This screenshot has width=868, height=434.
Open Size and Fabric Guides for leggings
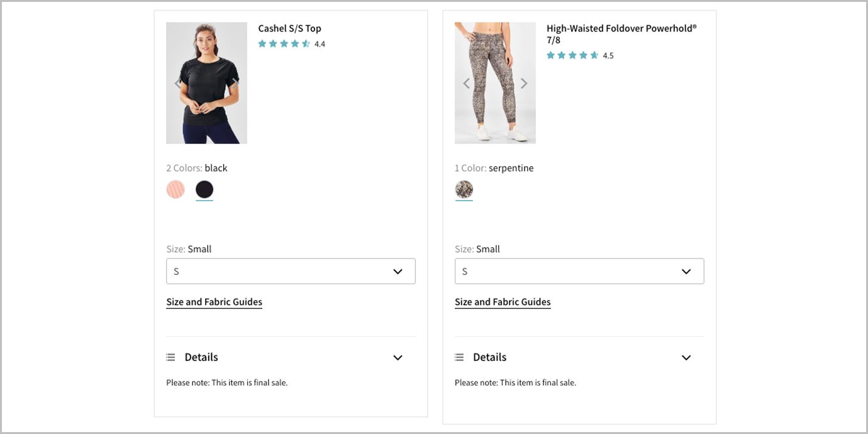pos(503,302)
